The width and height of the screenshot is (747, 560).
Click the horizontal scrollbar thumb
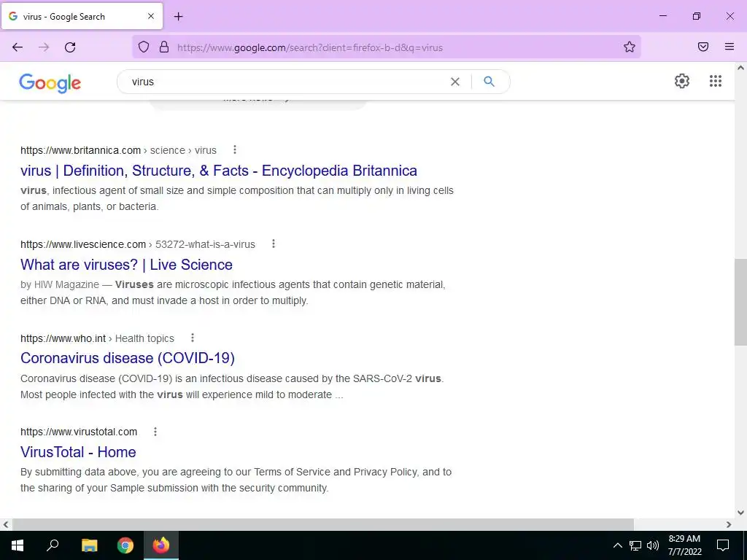point(323,524)
